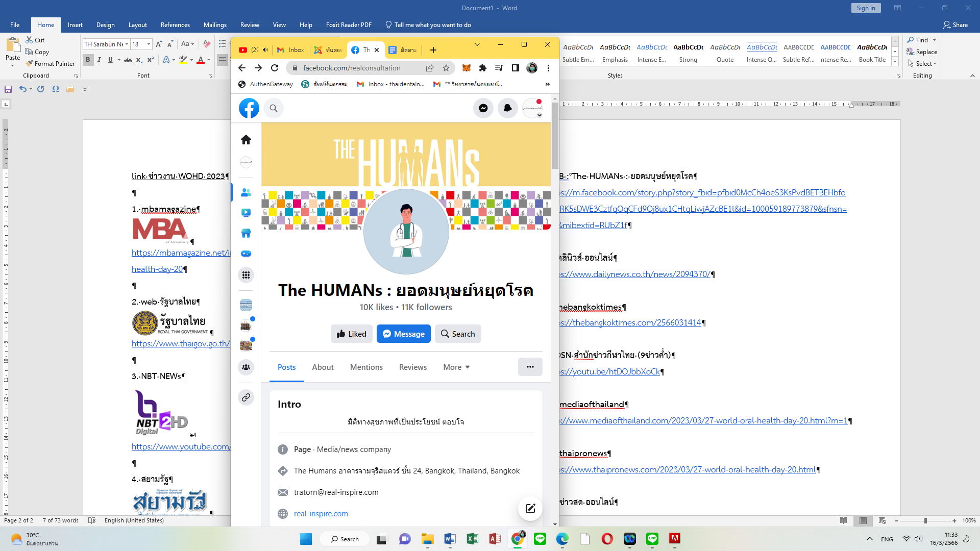Show more Chrome bookmarks chevron
The width and height of the screenshot is (980, 551).
click(548, 84)
